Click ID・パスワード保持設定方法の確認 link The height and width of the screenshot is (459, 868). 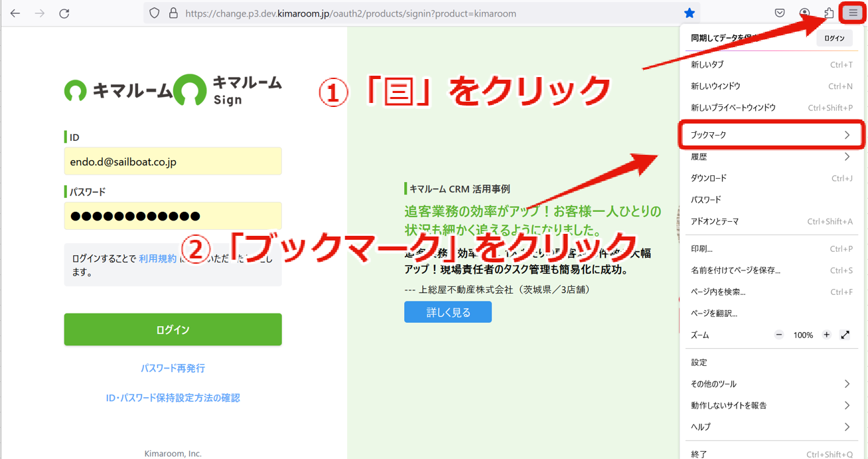[173, 398]
